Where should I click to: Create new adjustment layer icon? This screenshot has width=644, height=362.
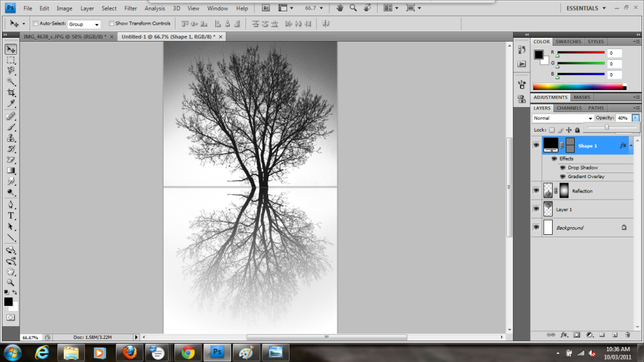(589, 335)
